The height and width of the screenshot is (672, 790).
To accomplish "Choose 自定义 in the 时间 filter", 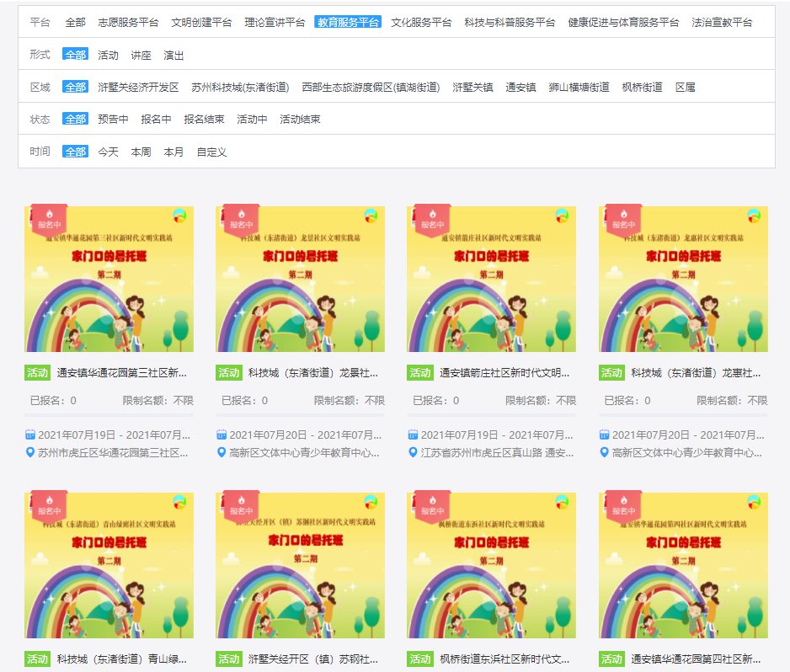I will pyautogui.click(x=211, y=152).
